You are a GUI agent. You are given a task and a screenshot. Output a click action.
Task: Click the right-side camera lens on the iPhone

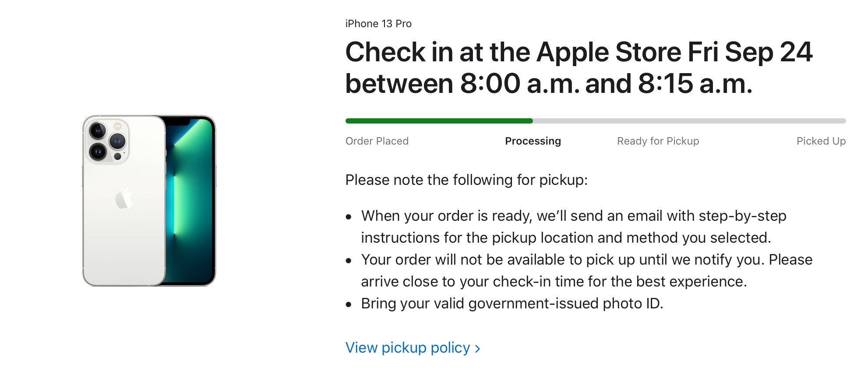pyautogui.click(x=117, y=141)
